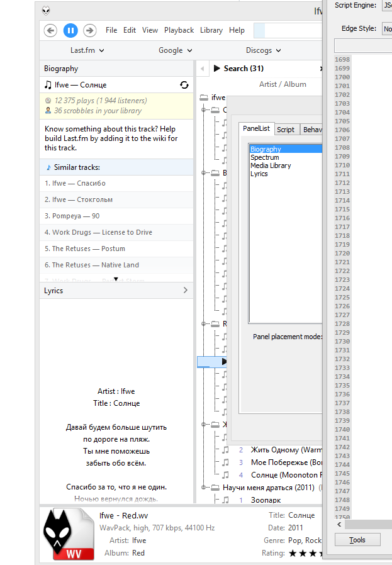392x565 pixels.
Task: Select Biography in the panel list
Action: [x=286, y=149]
